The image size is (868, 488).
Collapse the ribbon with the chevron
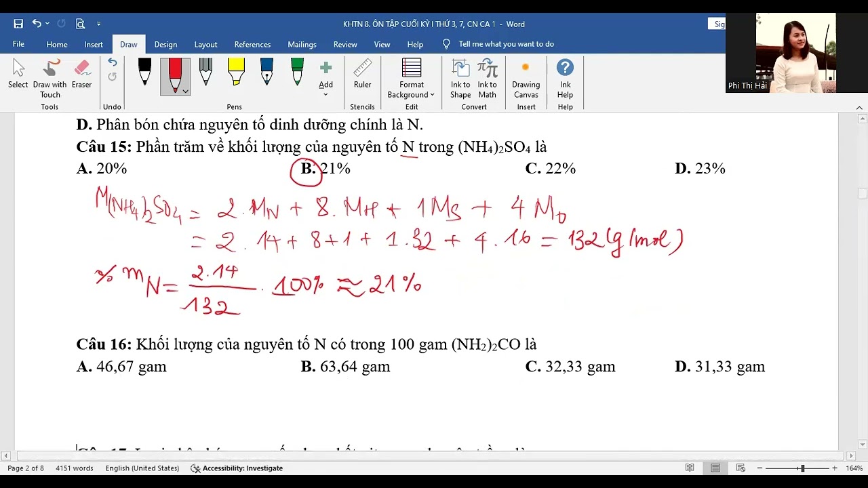(859, 107)
